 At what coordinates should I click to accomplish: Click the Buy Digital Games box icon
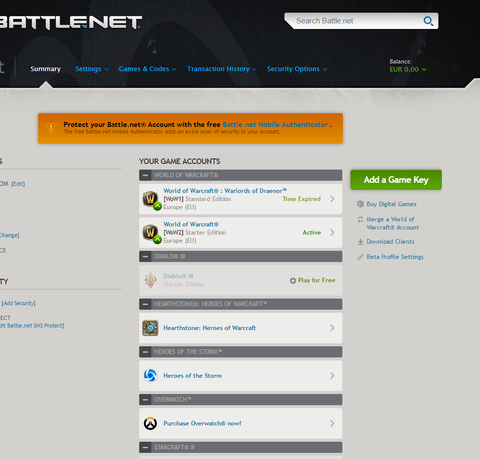(360, 204)
